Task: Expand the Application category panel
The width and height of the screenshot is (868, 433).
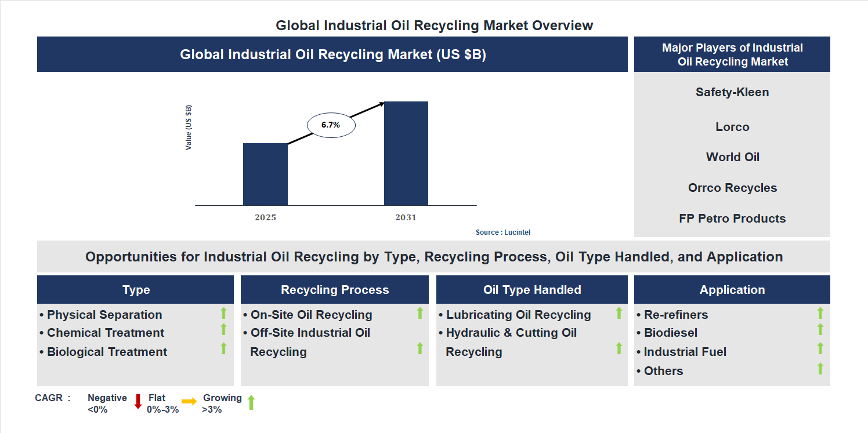Action: coord(732,289)
